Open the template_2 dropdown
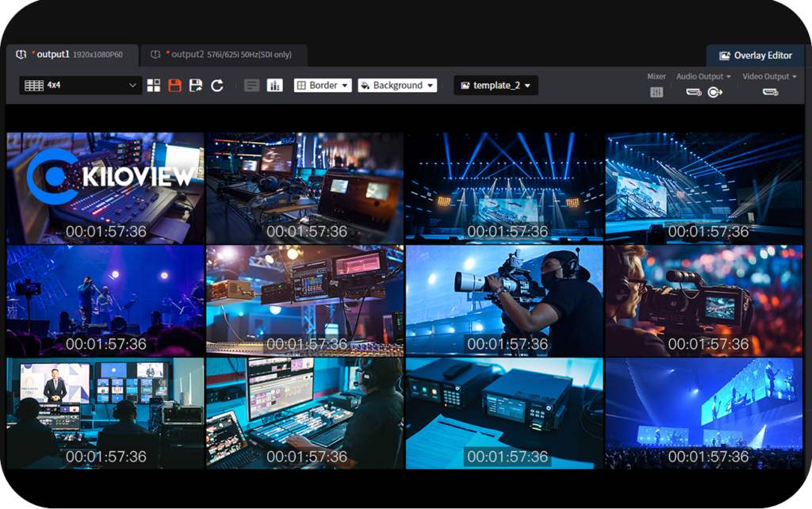 pos(496,86)
